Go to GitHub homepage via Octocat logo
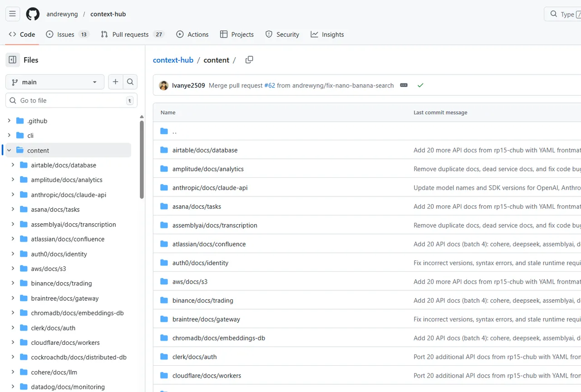The width and height of the screenshot is (581, 392). click(33, 14)
